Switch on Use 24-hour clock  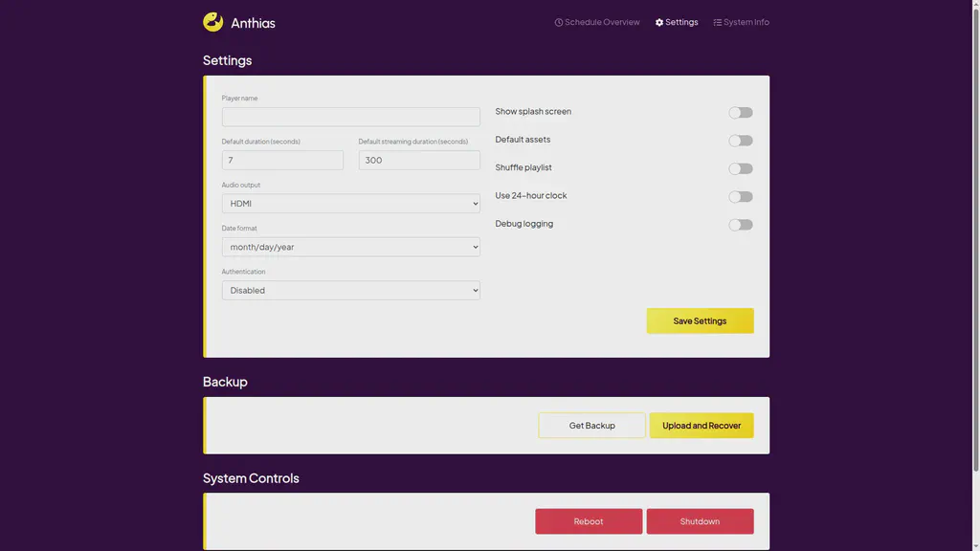tap(740, 196)
